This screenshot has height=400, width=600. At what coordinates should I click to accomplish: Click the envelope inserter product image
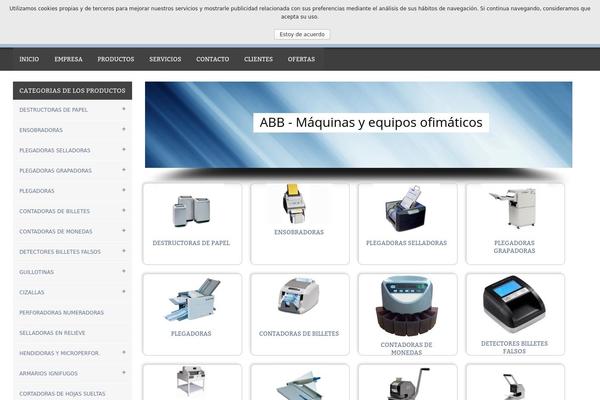click(294, 203)
